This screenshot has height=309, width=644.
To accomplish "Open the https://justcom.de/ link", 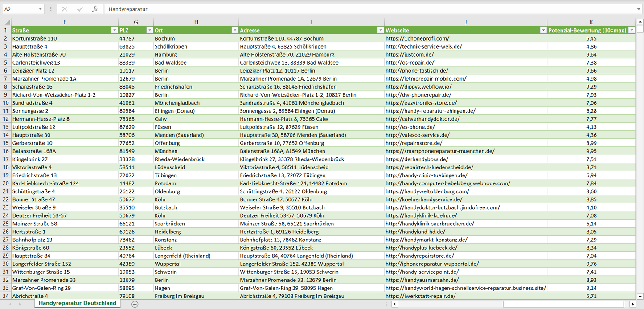I will (410, 54).
